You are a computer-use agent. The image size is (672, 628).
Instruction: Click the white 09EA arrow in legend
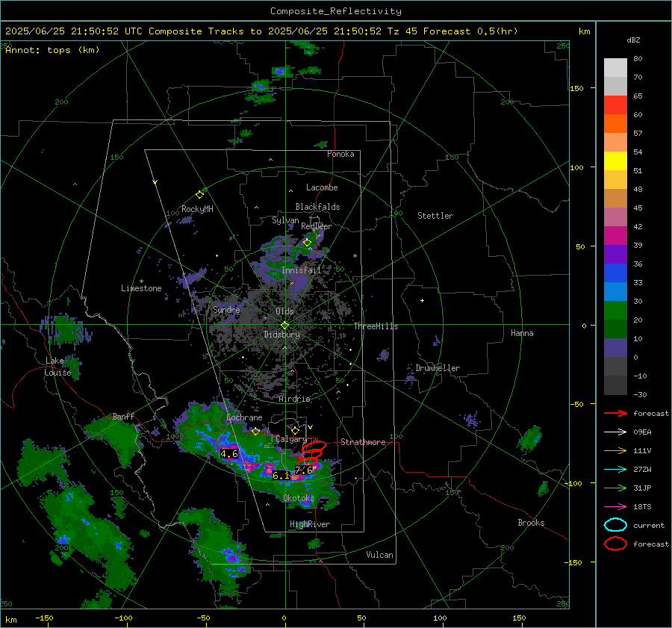(615, 432)
